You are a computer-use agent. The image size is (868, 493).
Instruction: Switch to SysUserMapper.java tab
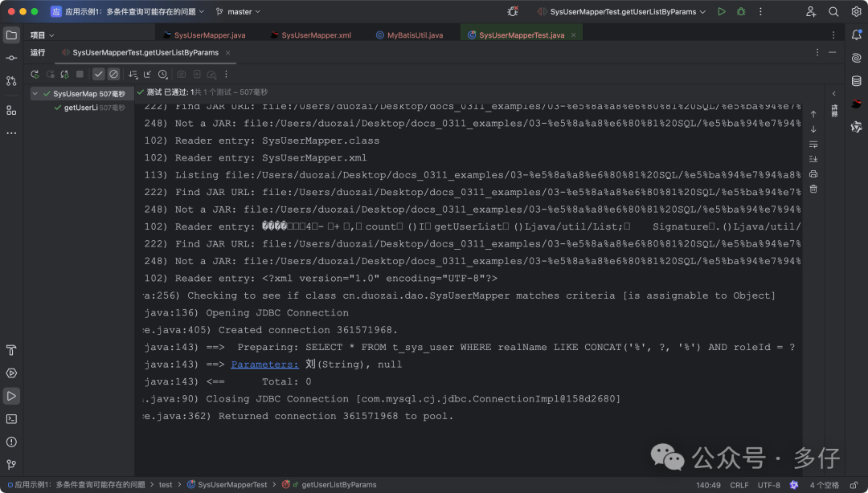point(204,35)
